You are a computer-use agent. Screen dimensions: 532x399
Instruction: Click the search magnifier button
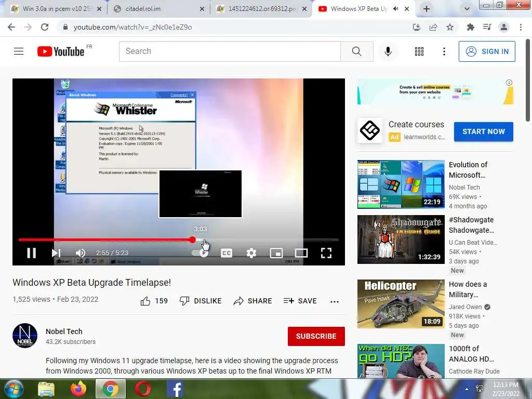[356, 51]
